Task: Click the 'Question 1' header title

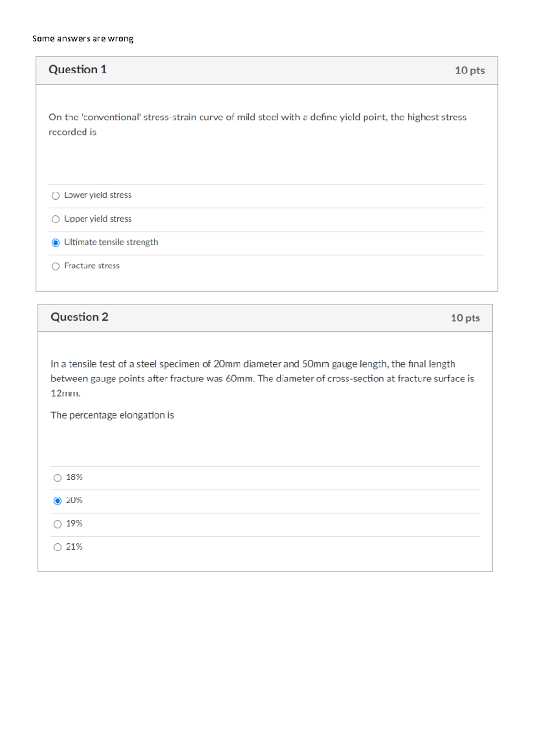Action: [78, 70]
